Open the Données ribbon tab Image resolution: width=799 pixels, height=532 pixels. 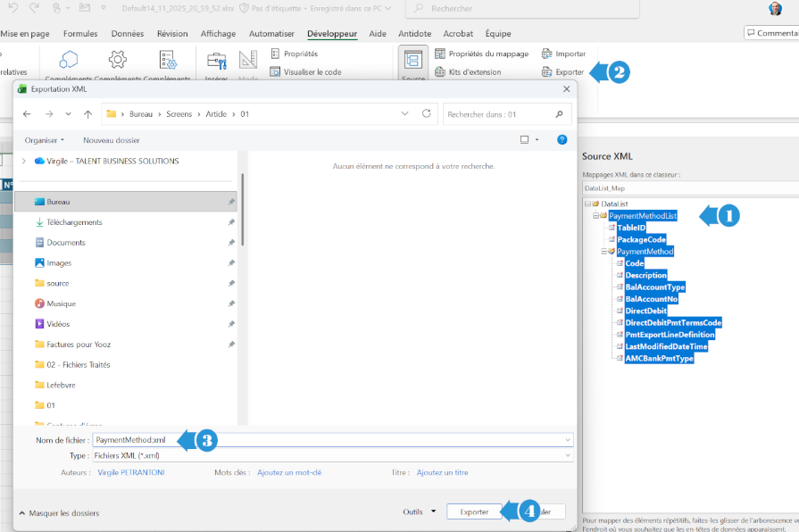pos(128,34)
